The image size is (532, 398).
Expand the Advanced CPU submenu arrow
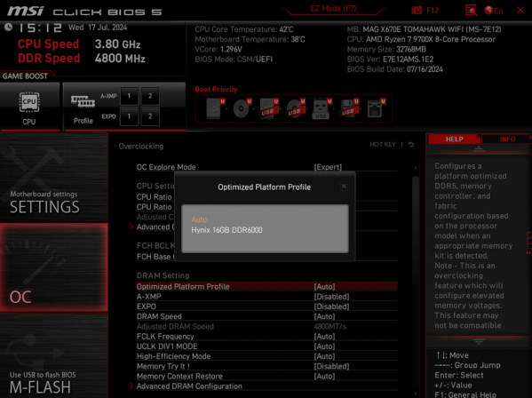click(x=131, y=227)
